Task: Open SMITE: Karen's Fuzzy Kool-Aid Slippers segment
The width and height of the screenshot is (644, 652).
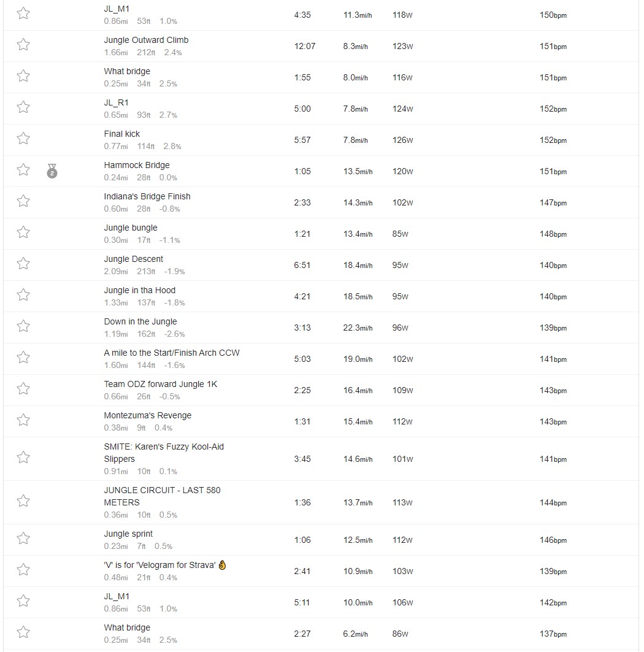Action: pyautogui.click(x=164, y=453)
